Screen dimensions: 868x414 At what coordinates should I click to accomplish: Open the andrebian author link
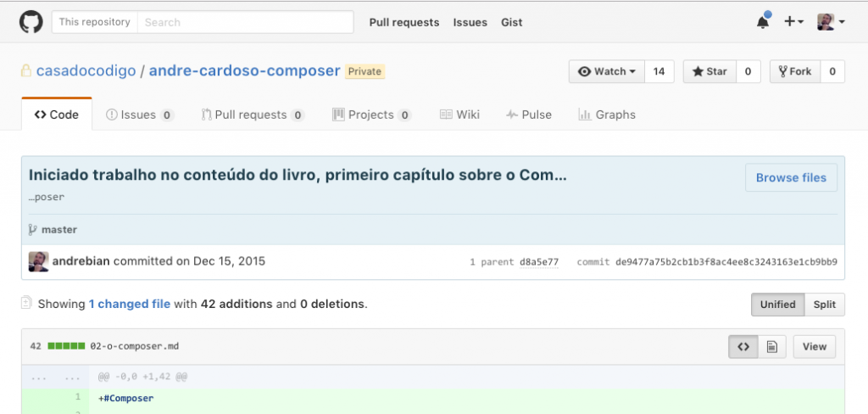(x=81, y=261)
